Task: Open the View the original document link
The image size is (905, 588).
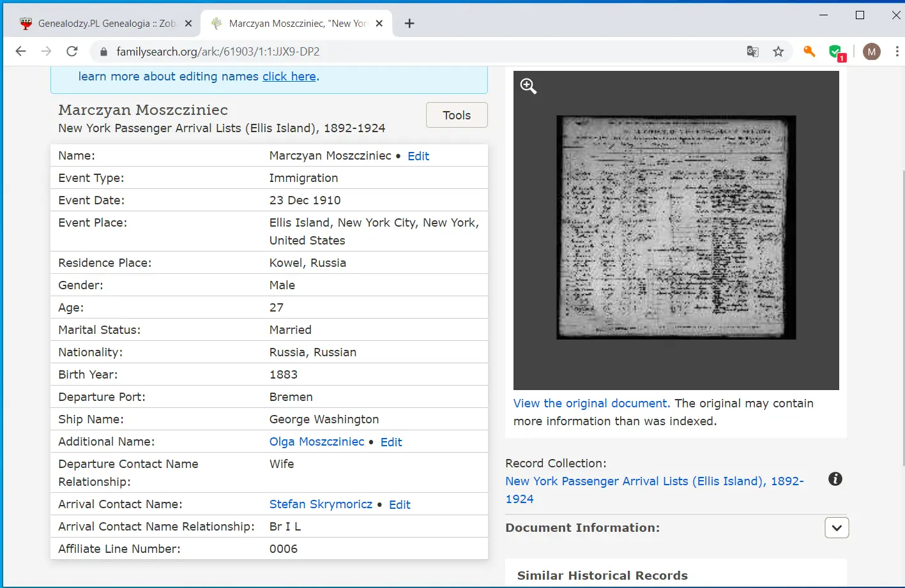Action: tap(591, 403)
